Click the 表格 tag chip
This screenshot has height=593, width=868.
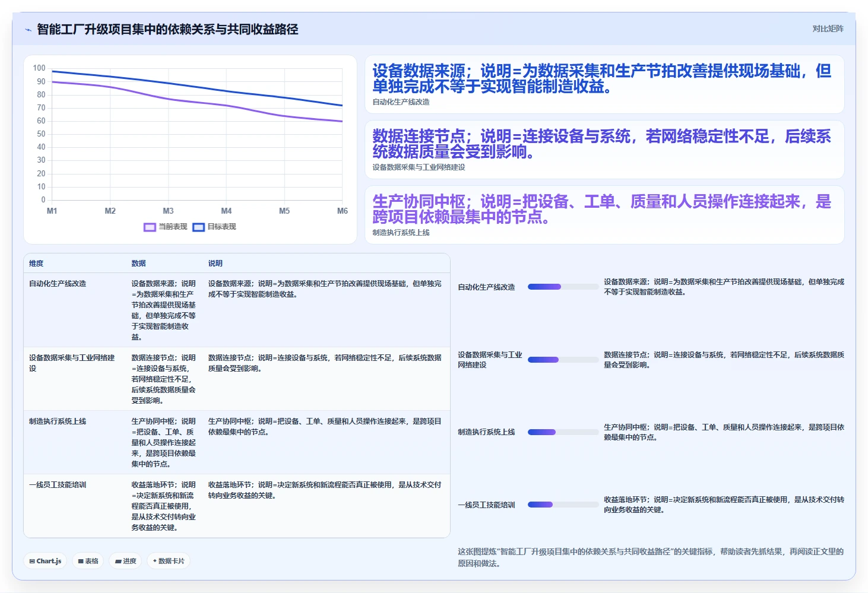tap(88, 561)
